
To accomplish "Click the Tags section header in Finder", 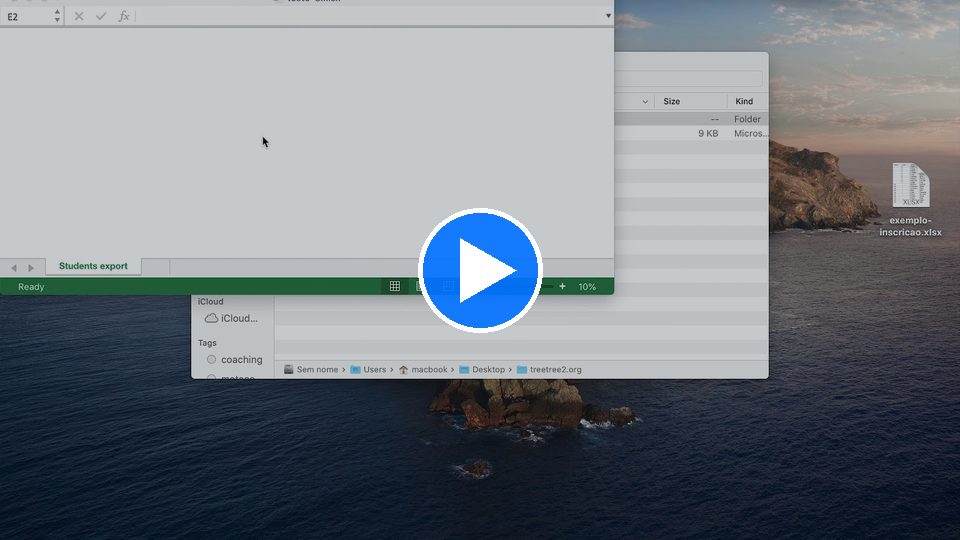I will click(207, 343).
